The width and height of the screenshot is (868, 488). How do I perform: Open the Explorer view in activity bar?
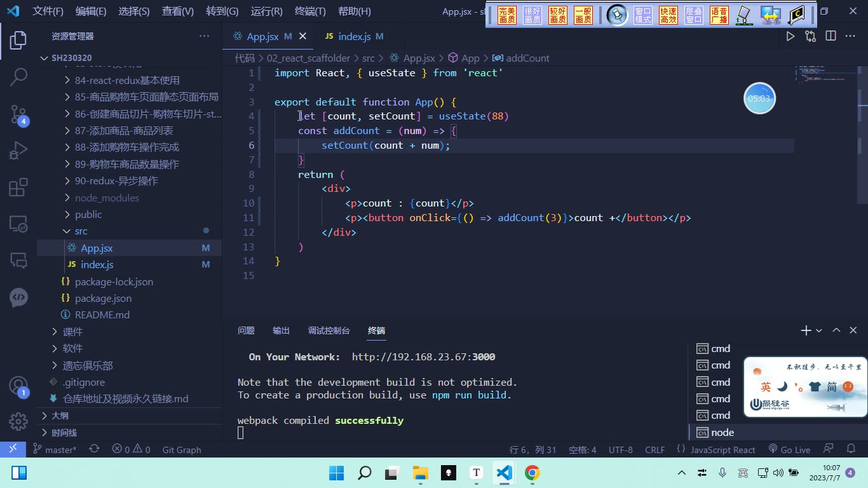pos(18,41)
